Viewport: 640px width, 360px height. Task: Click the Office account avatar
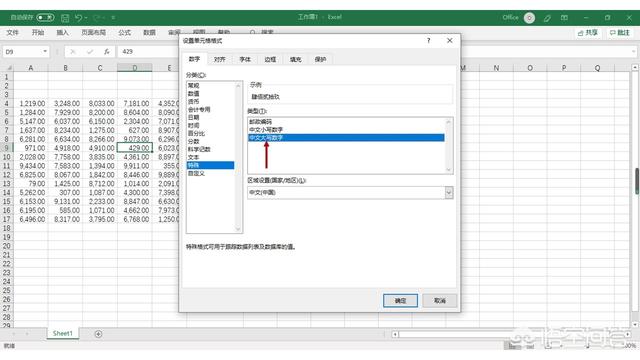click(529, 18)
